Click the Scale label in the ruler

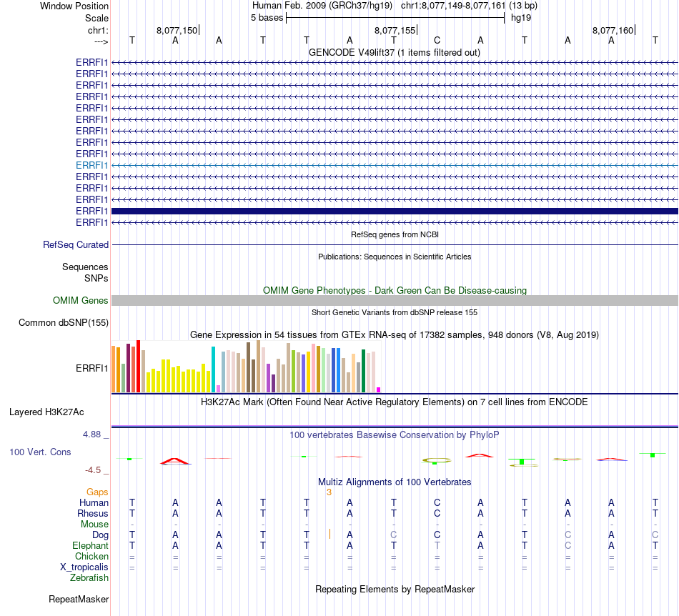coord(96,18)
